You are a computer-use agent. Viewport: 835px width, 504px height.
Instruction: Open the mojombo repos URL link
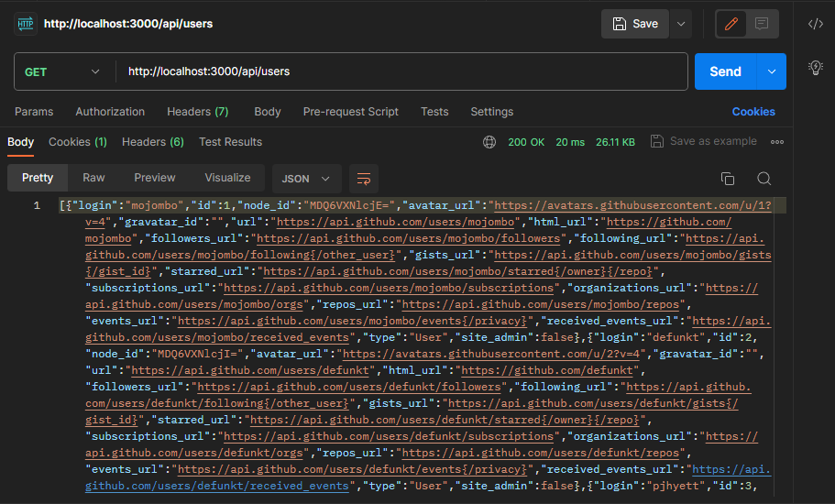pos(541,304)
